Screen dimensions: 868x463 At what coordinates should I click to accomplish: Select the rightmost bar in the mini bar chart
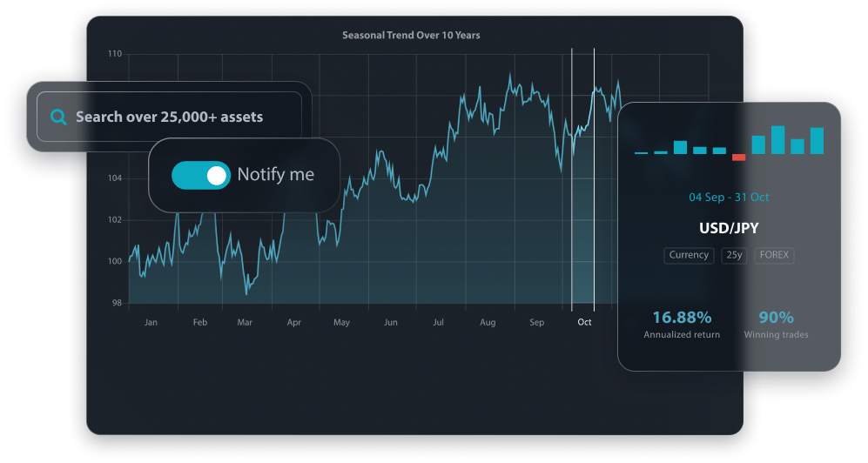(817, 141)
